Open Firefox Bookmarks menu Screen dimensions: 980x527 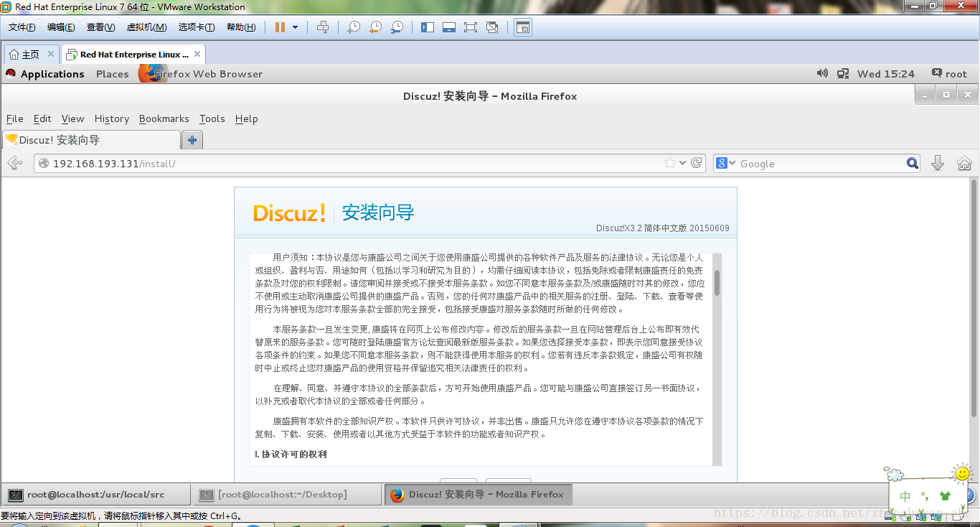pos(164,118)
